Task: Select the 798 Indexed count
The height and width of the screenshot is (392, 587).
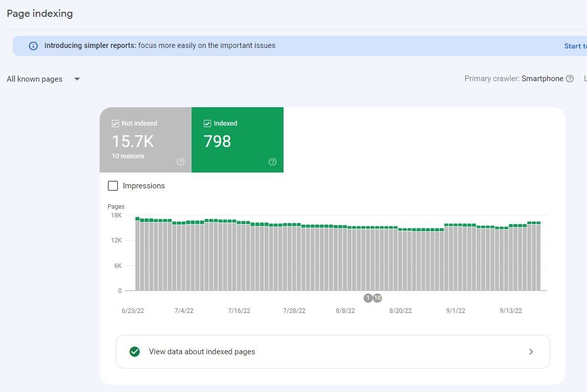Action: click(217, 141)
